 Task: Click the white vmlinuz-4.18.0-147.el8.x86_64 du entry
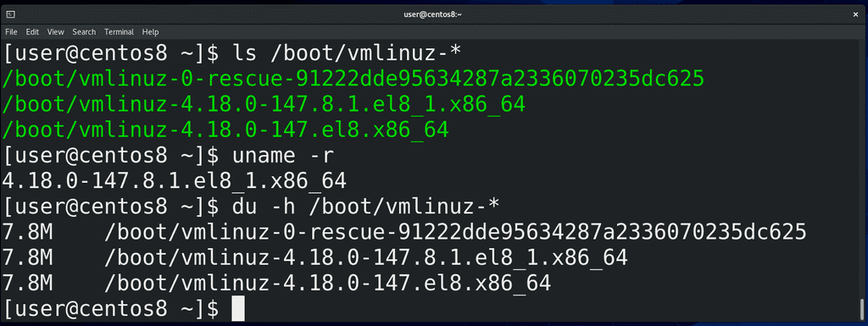click(328, 284)
